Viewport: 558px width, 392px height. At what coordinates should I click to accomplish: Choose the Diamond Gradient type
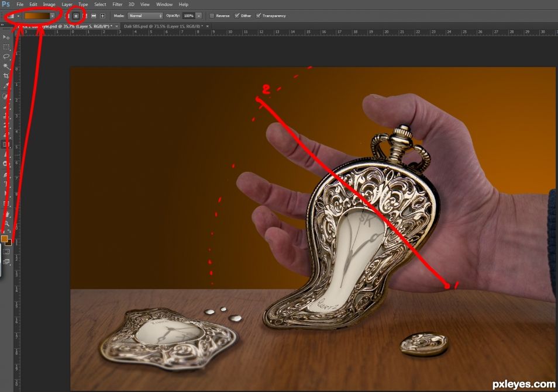(x=102, y=16)
